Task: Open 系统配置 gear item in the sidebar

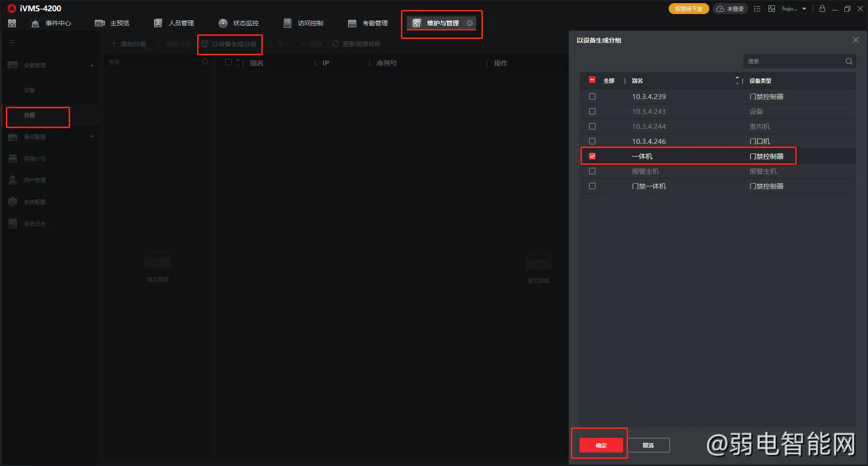Action: click(x=27, y=202)
